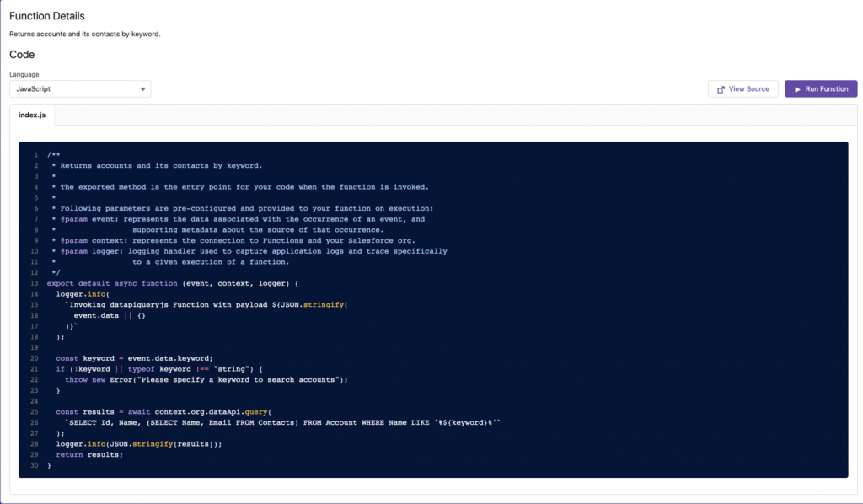
Task: Click the play icon in Run Function
Action: [x=797, y=89]
